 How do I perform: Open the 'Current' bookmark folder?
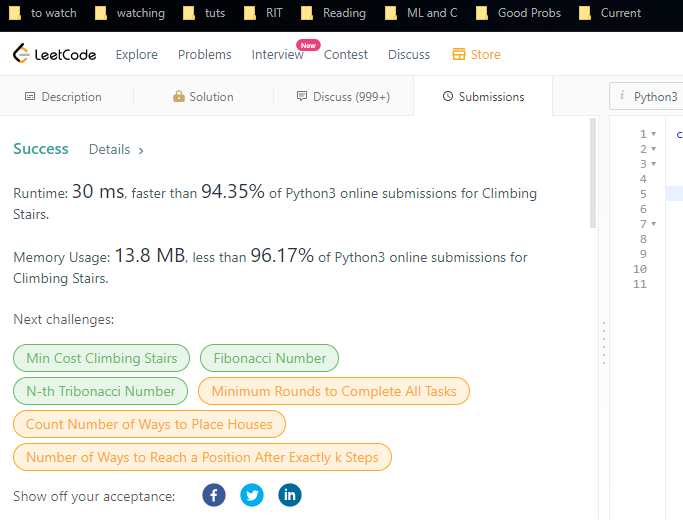click(x=610, y=13)
